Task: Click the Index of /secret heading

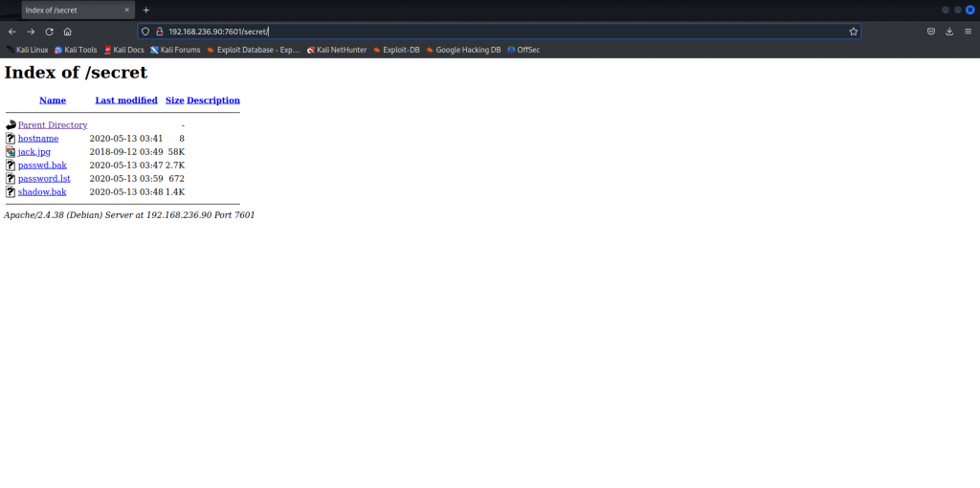Action: 76,73
